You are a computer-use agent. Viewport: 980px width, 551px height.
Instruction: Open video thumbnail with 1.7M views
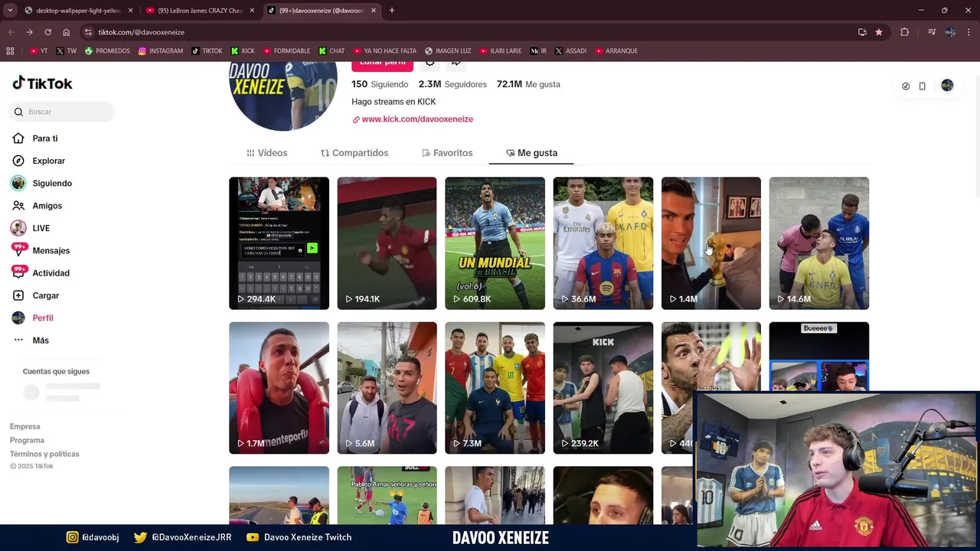pyautogui.click(x=279, y=388)
